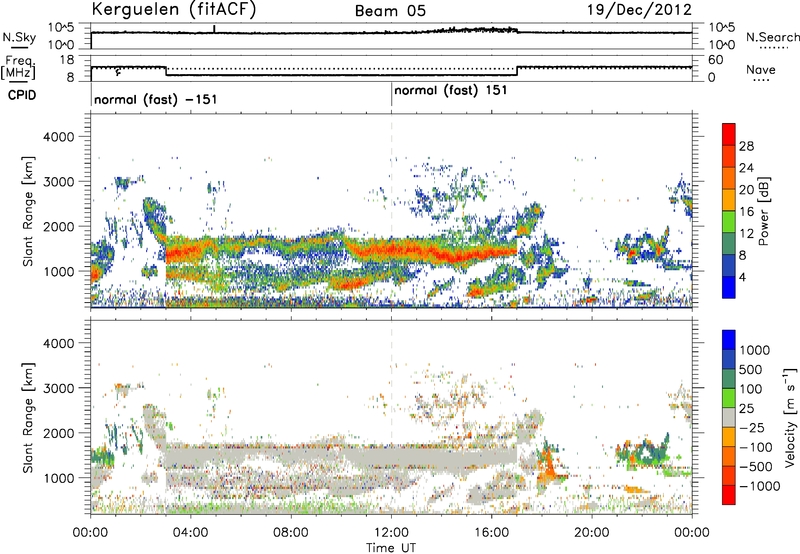Select velocity colorbar segment between 100 and 500

tap(729, 379)
